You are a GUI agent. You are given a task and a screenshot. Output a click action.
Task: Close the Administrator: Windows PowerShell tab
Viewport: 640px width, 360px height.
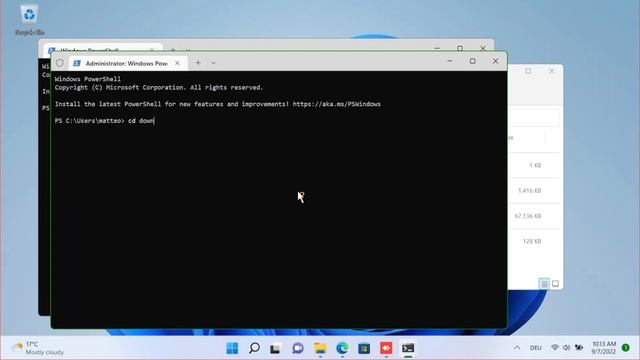click(x=177, y=63)
